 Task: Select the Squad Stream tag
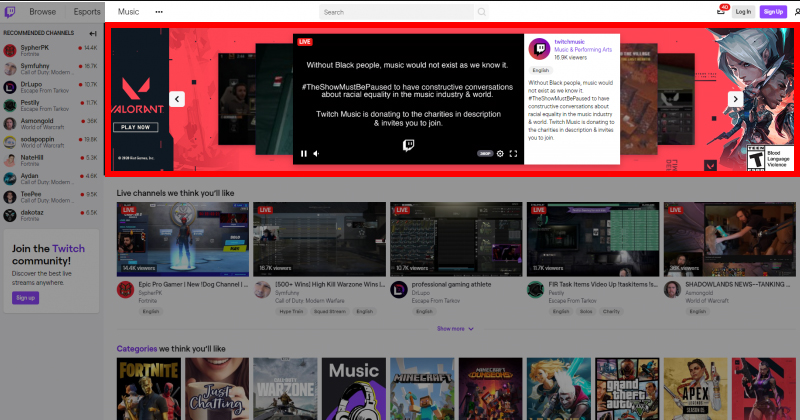coord(330,311)
